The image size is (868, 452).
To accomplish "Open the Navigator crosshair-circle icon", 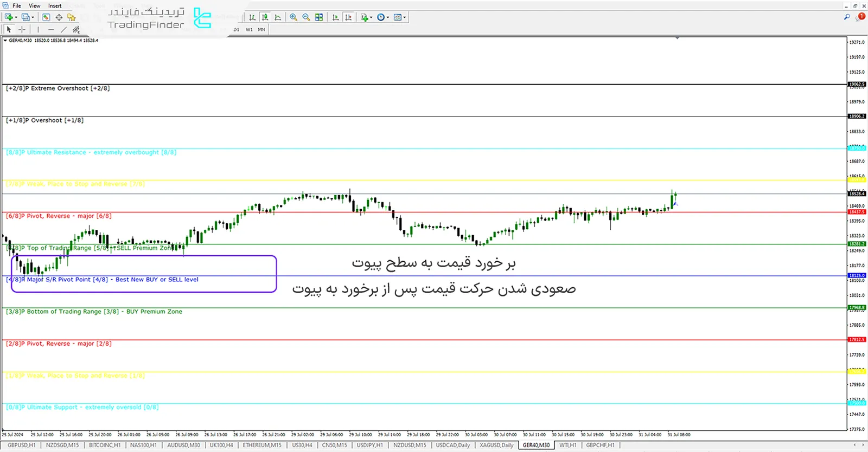I will coord(59,17).
